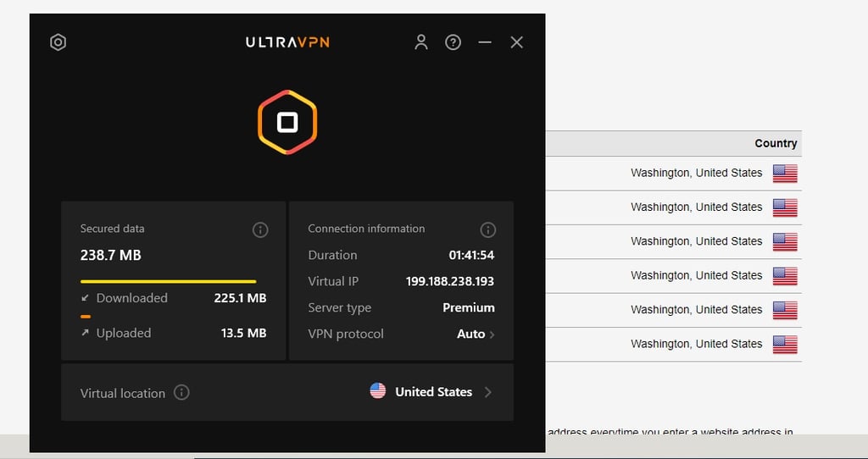
Task: Click the orange uploaded data progress bar
Action: coord(86,317)
